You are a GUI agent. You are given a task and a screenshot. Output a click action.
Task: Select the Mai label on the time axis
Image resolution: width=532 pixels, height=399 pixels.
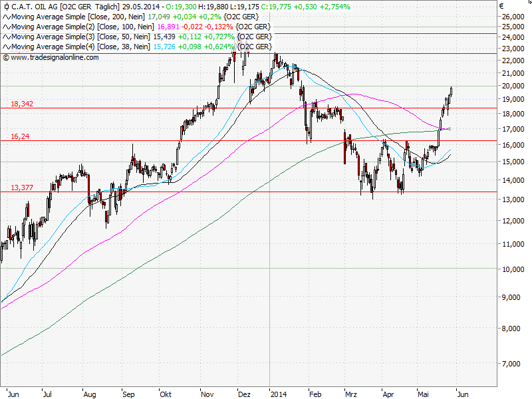[424, 394]
